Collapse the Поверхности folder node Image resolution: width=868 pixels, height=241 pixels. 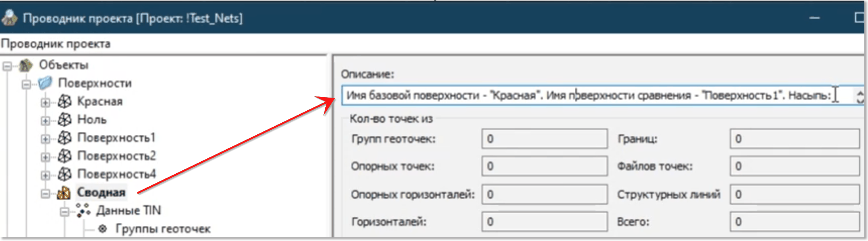(26, 84)
